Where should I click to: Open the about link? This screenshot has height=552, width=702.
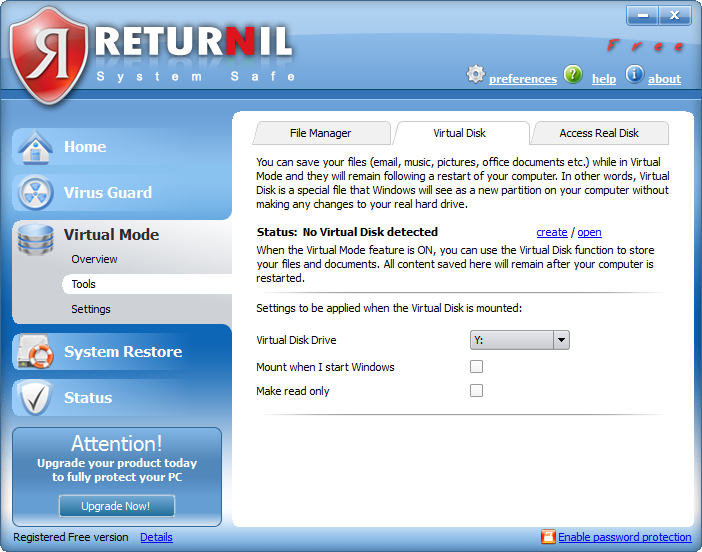click(x=664, y=79)
